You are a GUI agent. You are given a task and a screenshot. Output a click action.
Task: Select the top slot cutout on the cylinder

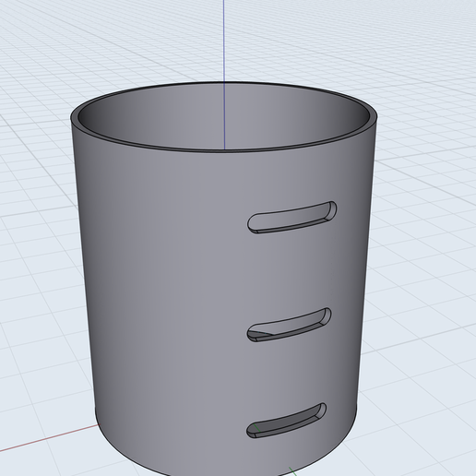292,218
